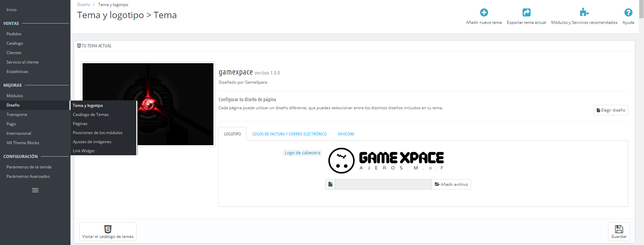This screenshot has height=245, width=644.
Task: Click the Game Xpace header logo image
Action: click(386, 161)
